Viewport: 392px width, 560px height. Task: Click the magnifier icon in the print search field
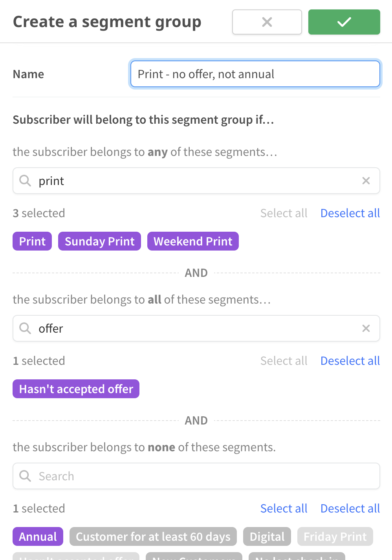tap(25, 181)
